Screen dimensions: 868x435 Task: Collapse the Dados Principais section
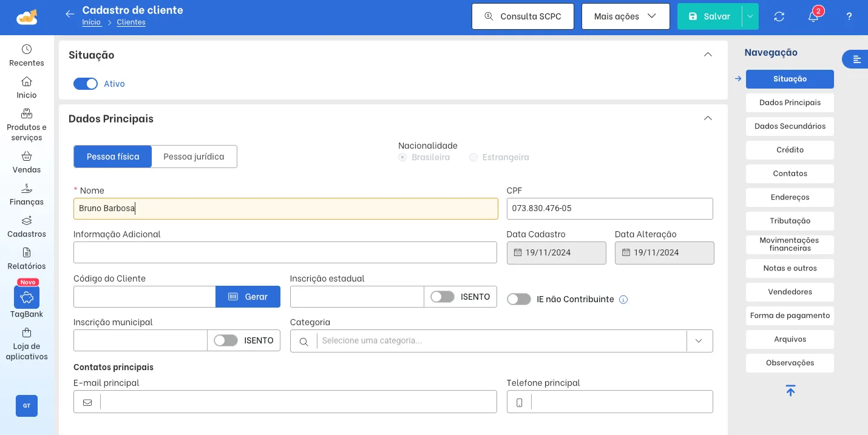click(x=708, y=118)
